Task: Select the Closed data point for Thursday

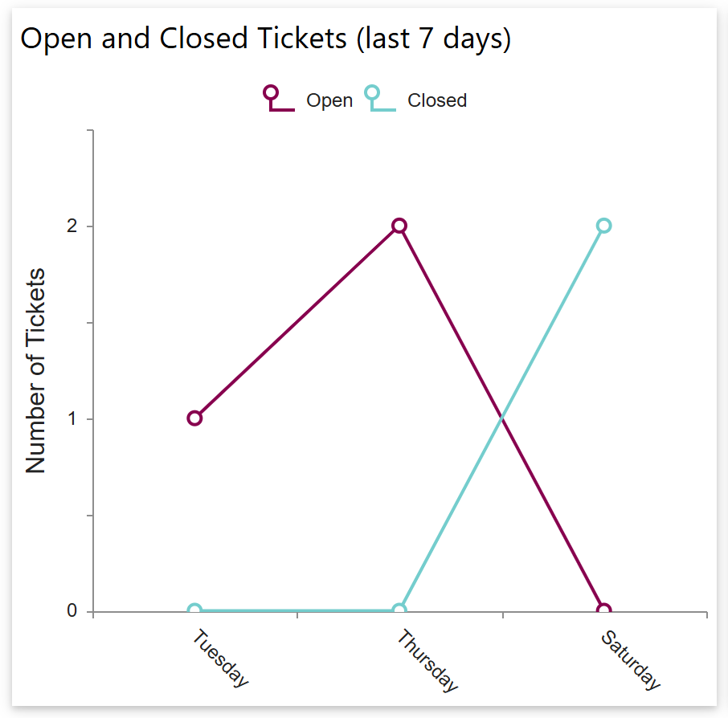Action: tap(399, 610)
